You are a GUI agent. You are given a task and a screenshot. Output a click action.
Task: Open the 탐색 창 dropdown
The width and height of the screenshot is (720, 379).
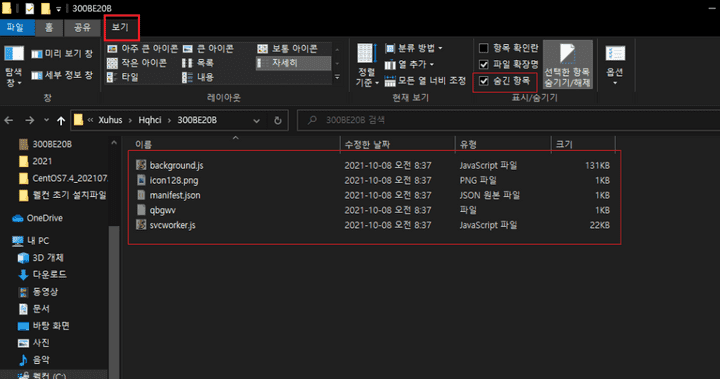14,66
